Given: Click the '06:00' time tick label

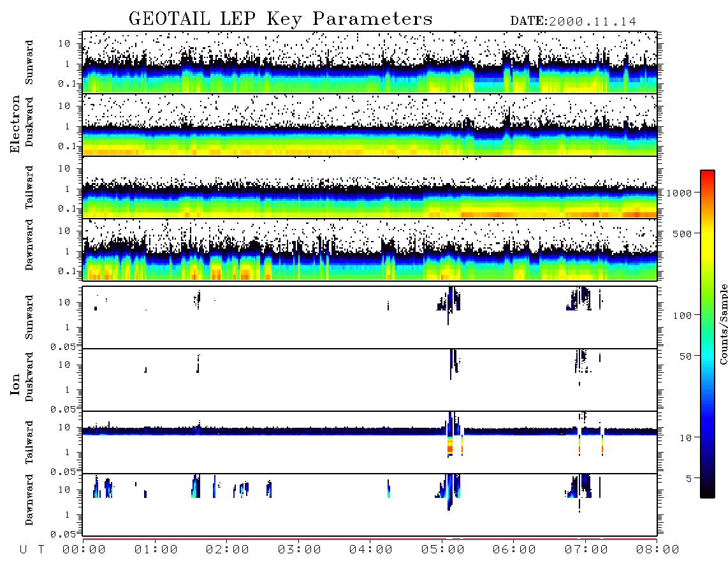Looking at the screenshot, I should click(x=514, y=550).
